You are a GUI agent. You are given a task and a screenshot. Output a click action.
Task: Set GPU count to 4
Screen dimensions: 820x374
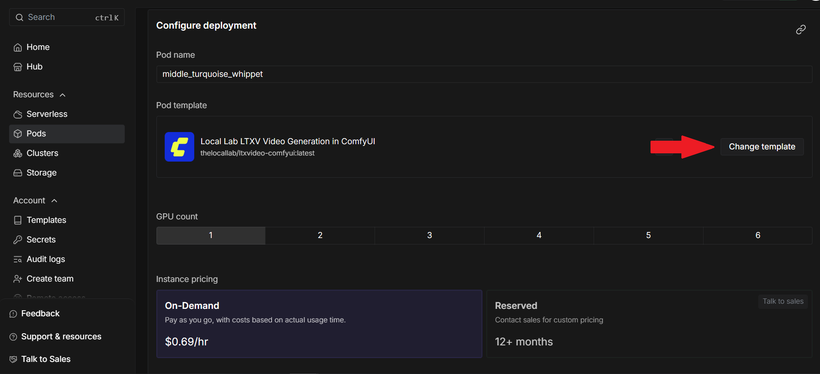(539, 235)
